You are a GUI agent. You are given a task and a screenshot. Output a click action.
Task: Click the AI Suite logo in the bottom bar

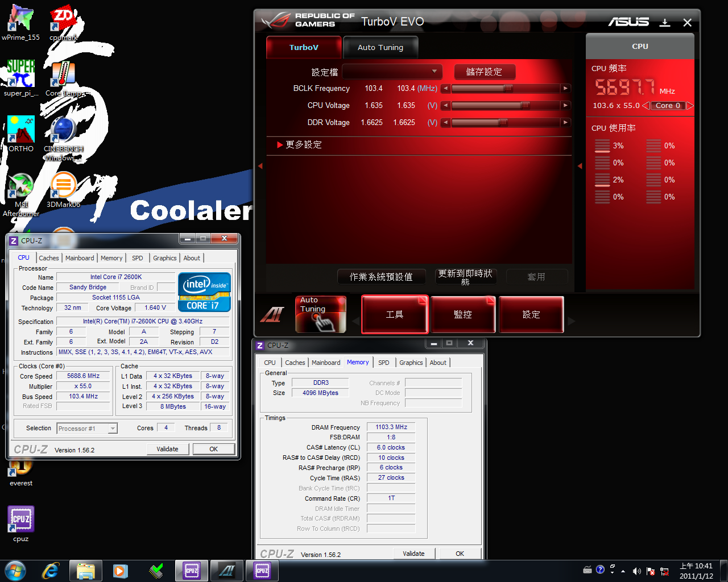pyautogui.click(x=271, y=314)
